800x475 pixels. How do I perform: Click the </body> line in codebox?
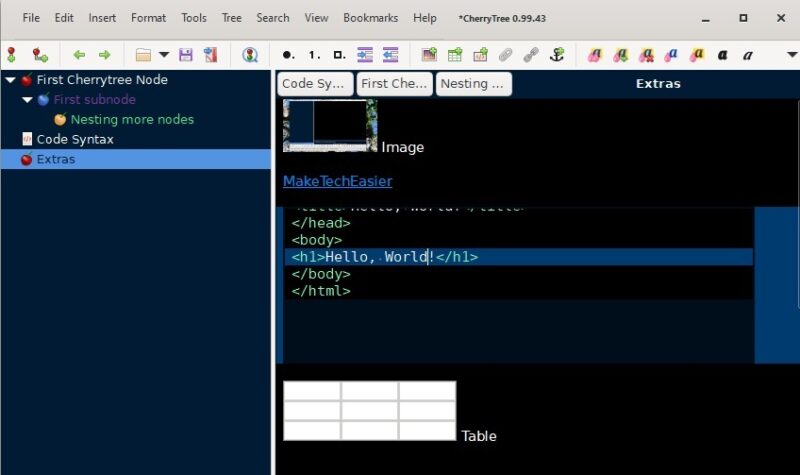point(321,274)
